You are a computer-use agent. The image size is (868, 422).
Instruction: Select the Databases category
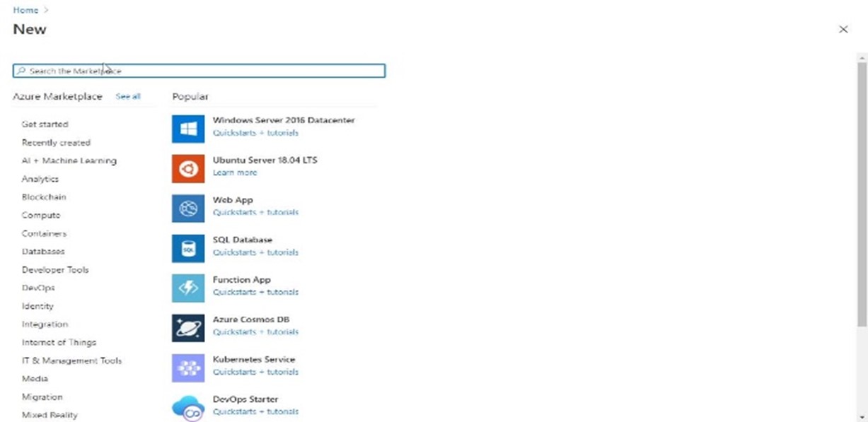tap(43, 252)
